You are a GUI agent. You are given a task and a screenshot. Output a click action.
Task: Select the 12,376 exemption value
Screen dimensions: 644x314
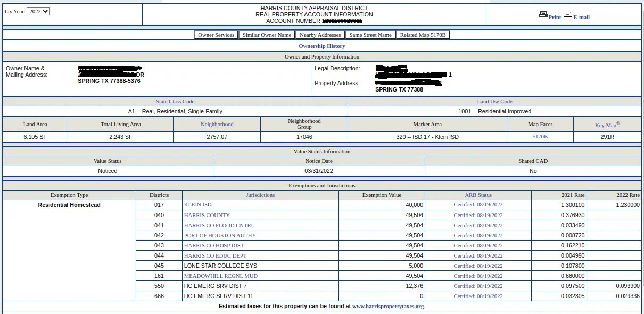click(415, 286)
